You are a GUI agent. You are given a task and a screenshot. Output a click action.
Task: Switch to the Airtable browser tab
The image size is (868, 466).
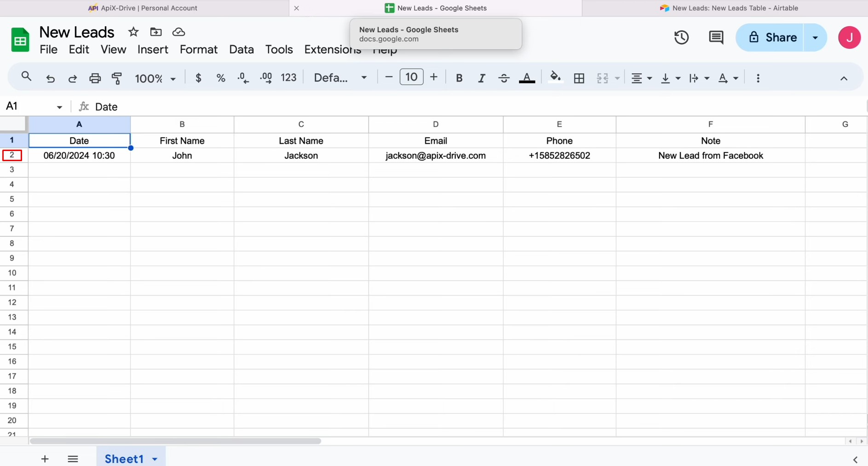click(x=730, y=8)
